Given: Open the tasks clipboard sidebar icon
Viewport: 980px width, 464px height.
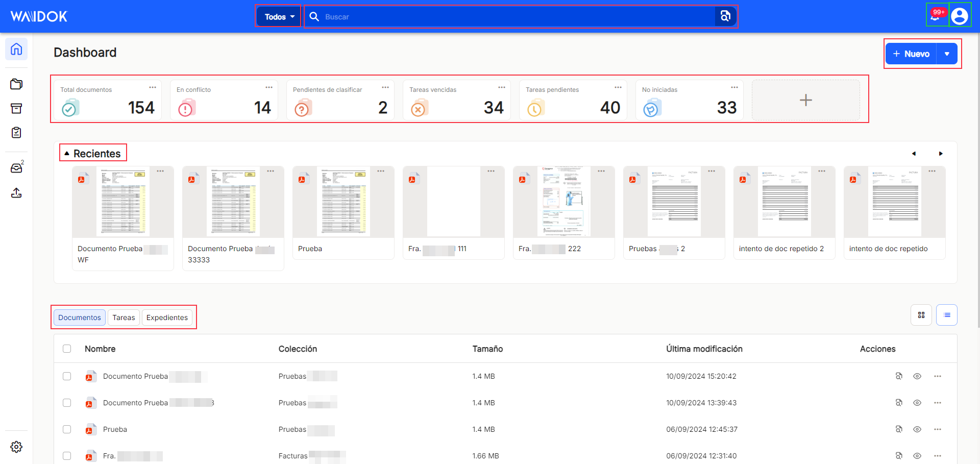Looking at the screenshot, I should tap(16, 133).
